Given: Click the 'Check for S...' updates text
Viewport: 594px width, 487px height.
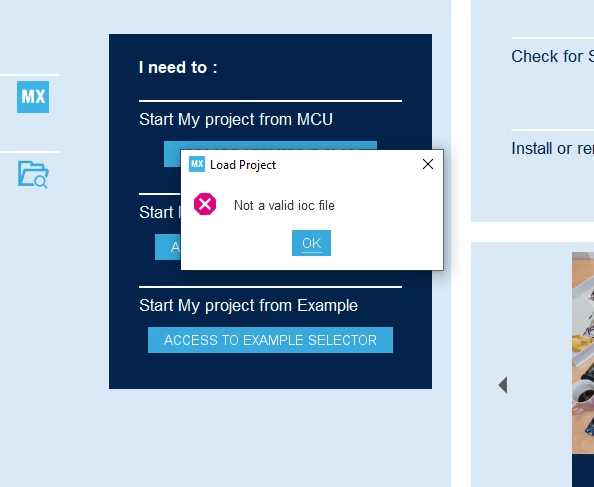Looking at the screenshot, I should (x=552, y=56).
